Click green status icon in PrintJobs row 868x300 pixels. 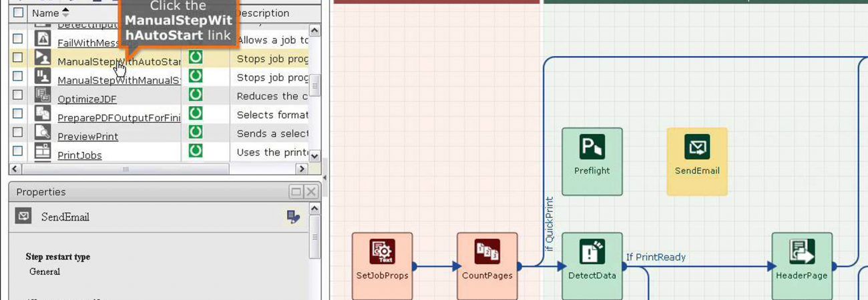[195, 151]
